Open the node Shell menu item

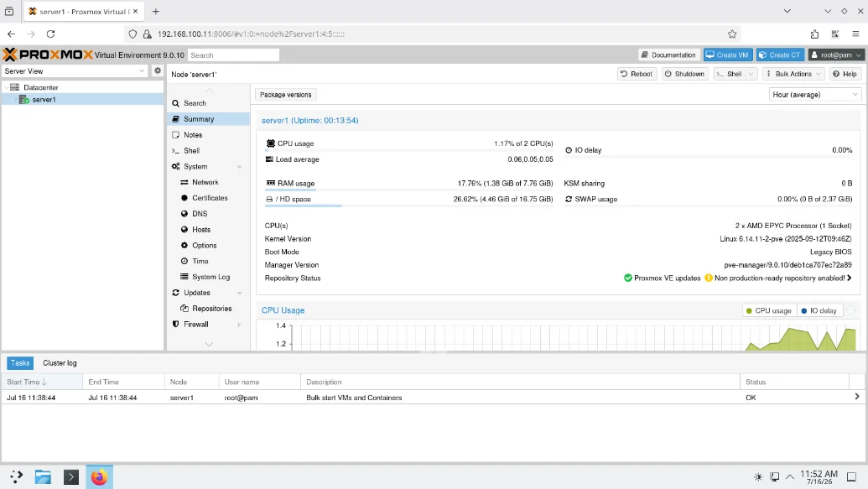click(208, 151)
